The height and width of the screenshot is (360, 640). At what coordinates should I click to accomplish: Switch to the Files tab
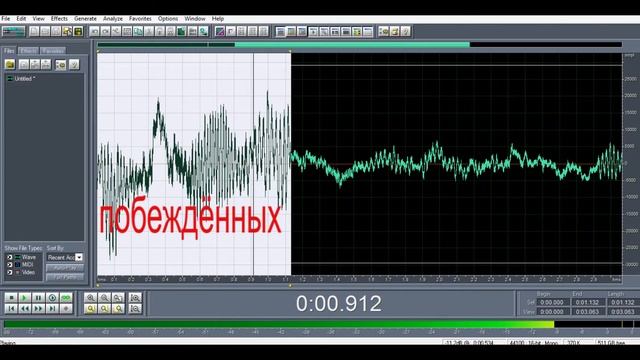click(x=9, y=51)
